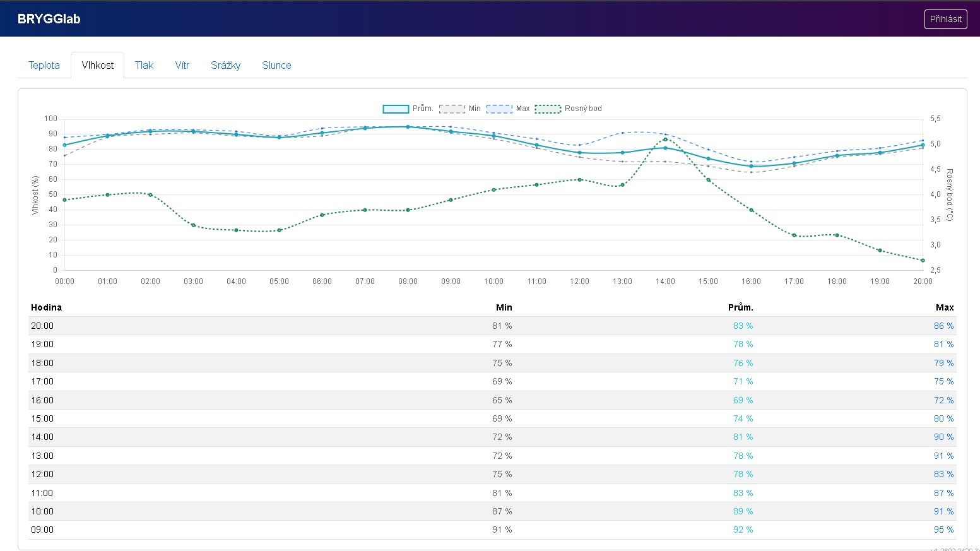980x551 pixels.
Task: Toggle the Rosný bod legend item
Action: (569, 109)
